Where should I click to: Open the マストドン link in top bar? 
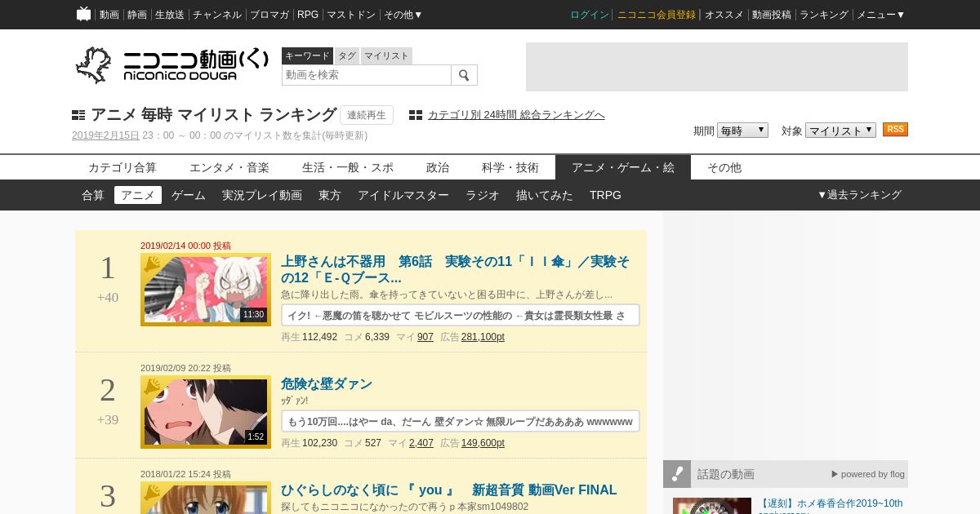tap(351, 15)
